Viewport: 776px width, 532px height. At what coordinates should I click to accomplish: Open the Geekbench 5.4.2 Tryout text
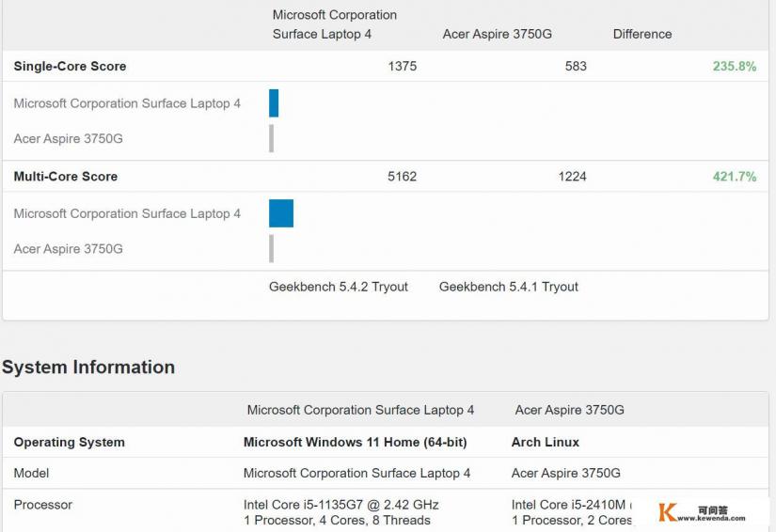(x=339, y=287)
